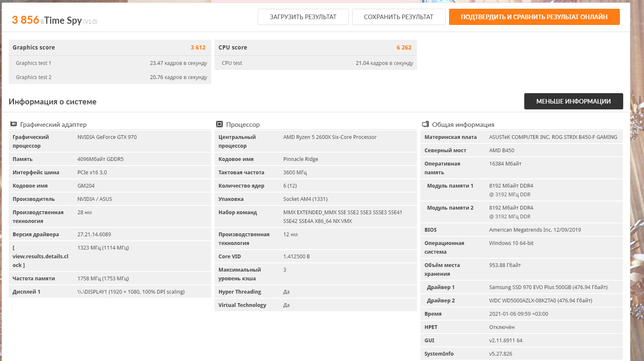Click the Интерфейс шина row label
644x361 pixels.
36,173
